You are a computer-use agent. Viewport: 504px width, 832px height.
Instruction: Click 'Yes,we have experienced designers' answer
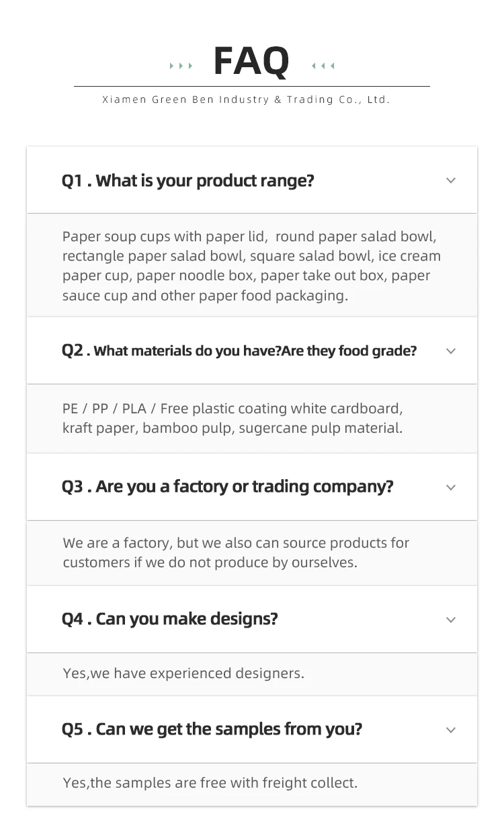pyautogui.click(x=183, y=673)
